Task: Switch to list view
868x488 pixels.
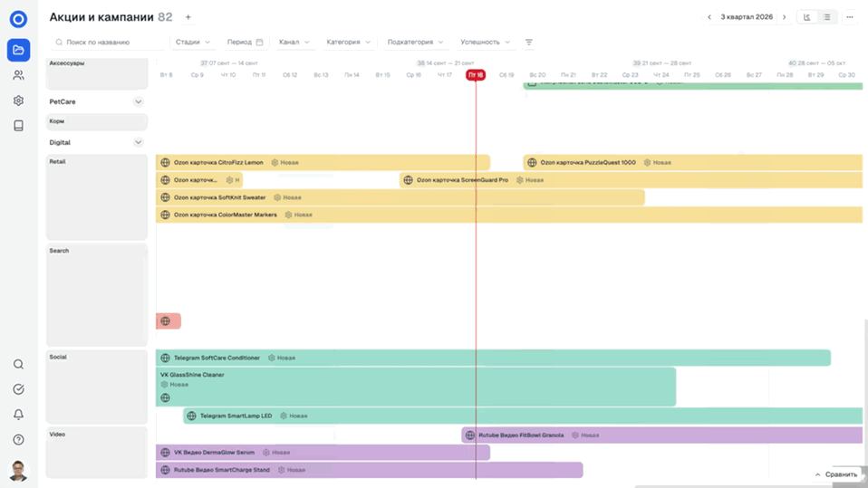Action: pos(827,17)
